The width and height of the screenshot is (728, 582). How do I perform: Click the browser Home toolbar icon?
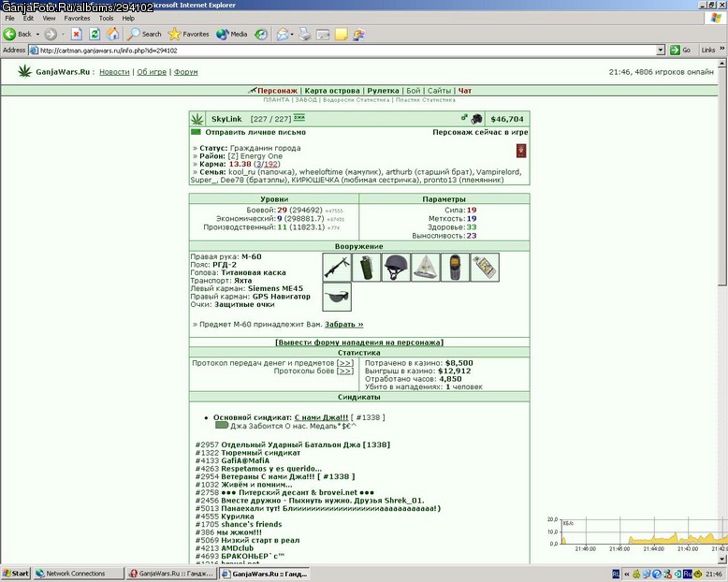tap(112, 34)
